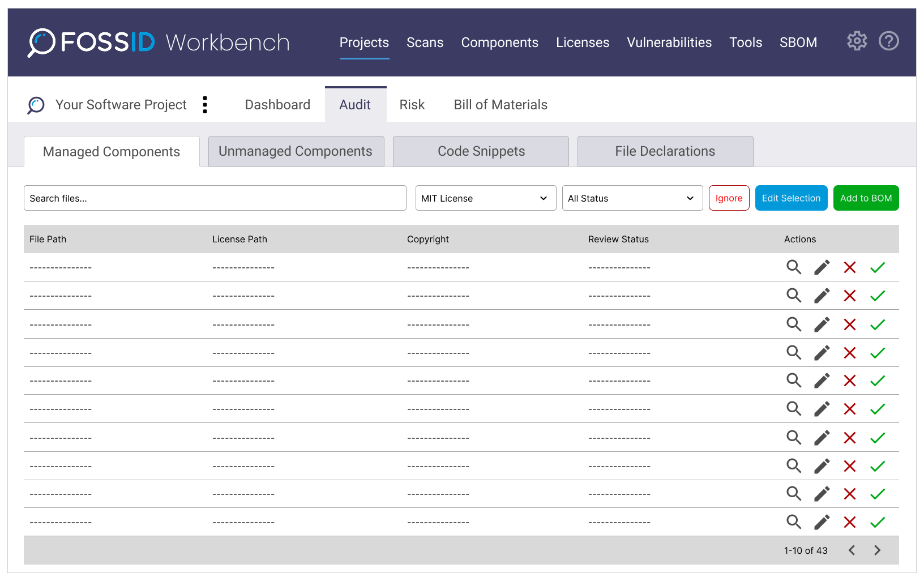Open the Licenses menu
This screenshot has height=581, width=924.
pos(583,42)
